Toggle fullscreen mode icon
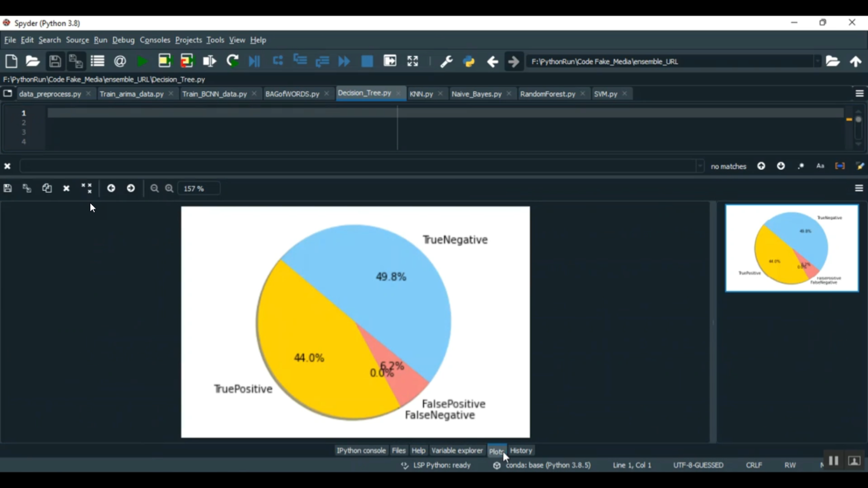The width and height of the screenshot is (868, 488). pos(413,61)
